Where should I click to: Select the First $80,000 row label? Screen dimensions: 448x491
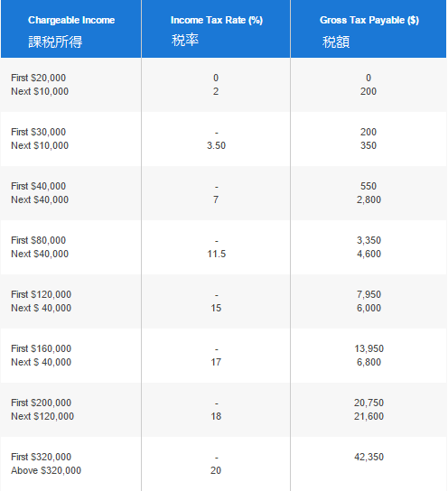[38, 240]
